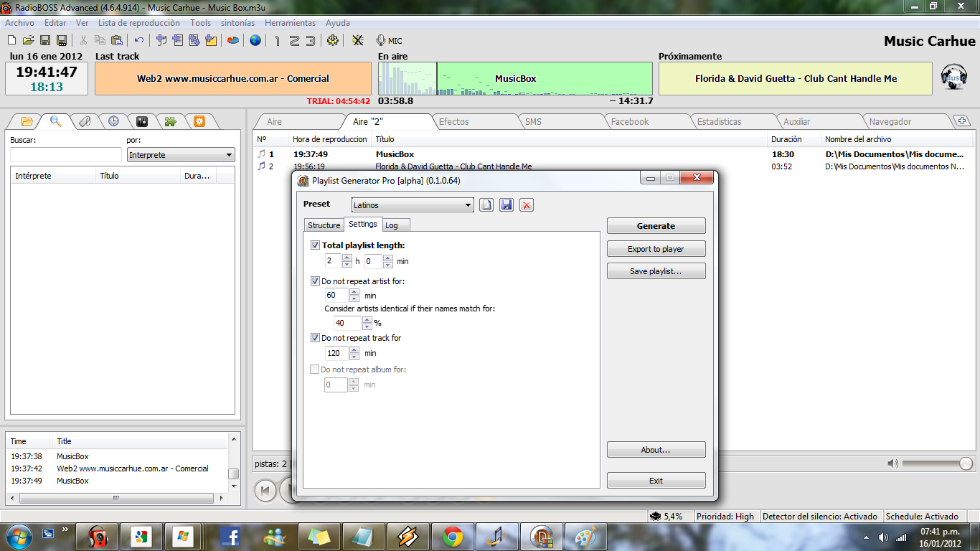Open the tag tab in left panel
This screenshot has height=551, width=980.
coord(85,121)
